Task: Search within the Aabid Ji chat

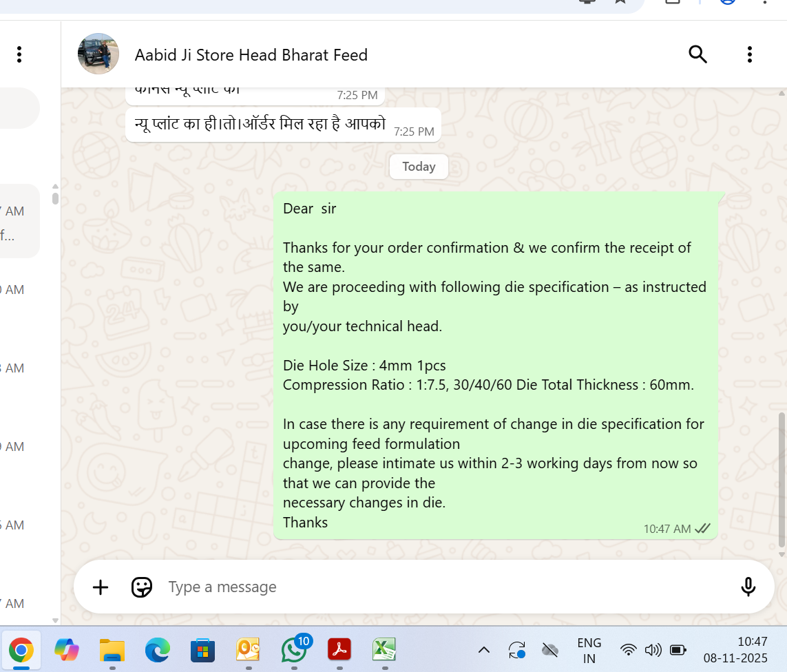Action: [697, 54]
